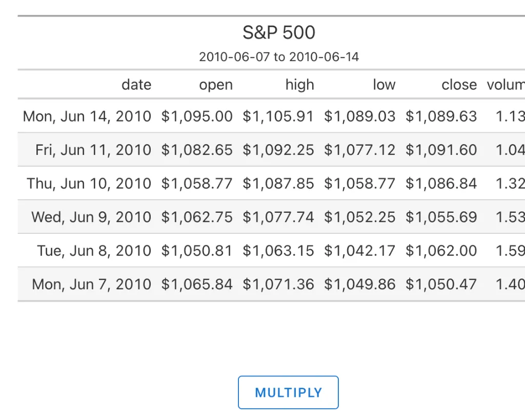This screenshot has width=525, height=420.
Task: Click the low column header
Action: [x=384, y=85]
